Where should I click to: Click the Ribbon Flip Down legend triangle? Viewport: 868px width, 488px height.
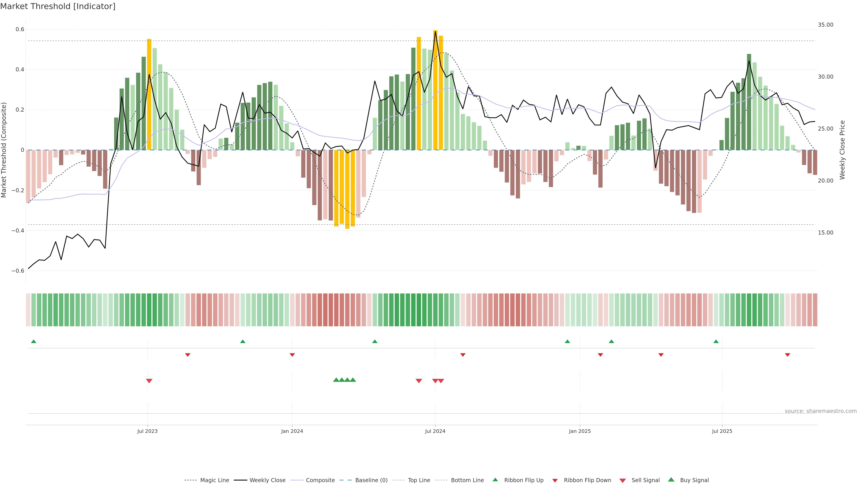tap(555, 481)
